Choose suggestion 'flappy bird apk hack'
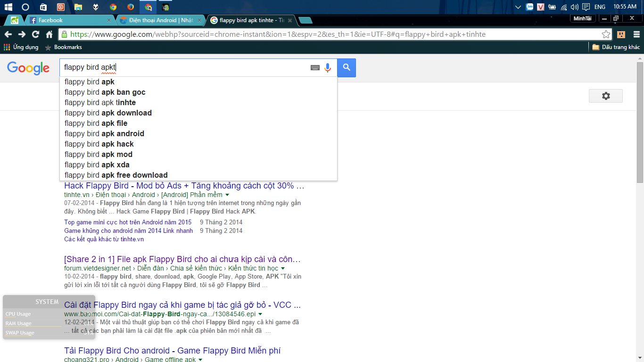This screenshot has width=644, height=362. click(x=99, y=144)
